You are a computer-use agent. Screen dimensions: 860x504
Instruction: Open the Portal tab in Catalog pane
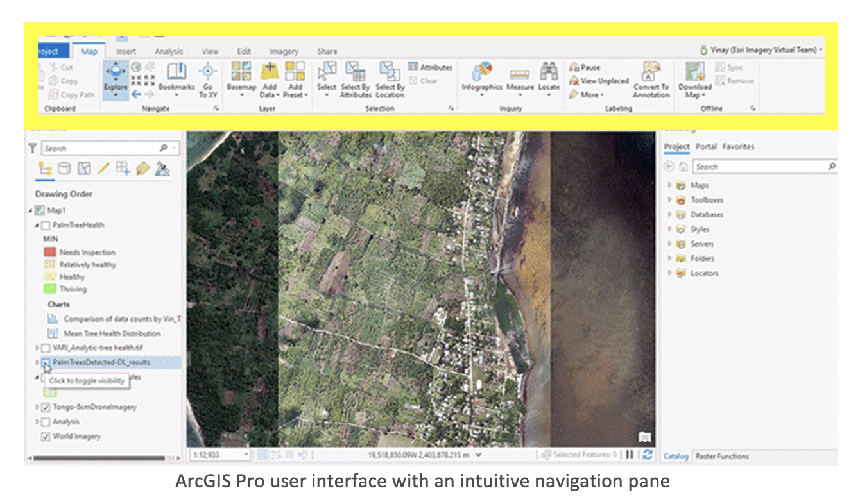706,147
